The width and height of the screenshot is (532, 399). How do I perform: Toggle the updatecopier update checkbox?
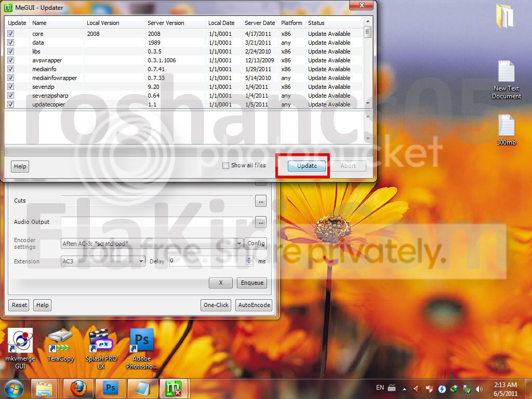pos(11,104)
